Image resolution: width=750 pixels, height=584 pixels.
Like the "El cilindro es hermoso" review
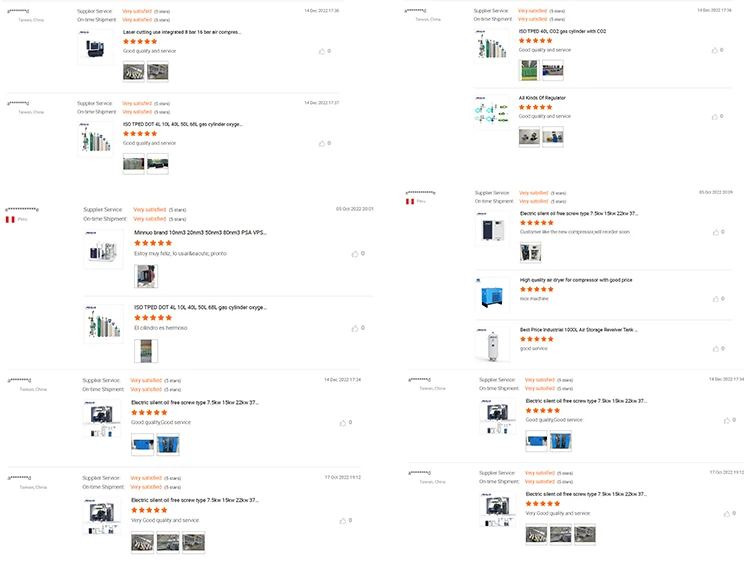tap(355, 328)
